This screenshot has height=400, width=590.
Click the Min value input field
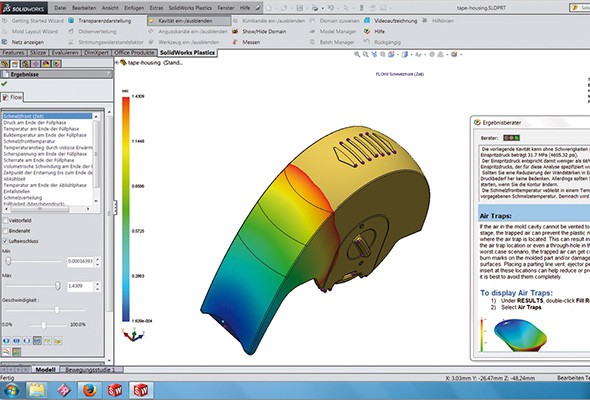[81, 261]
